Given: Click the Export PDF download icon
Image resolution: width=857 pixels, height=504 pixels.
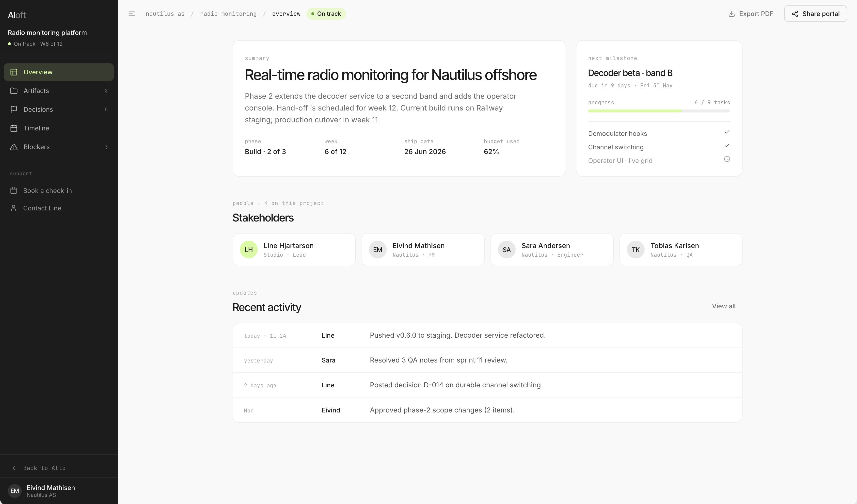Looking at the screenshot, I should [x=731, y=14].
